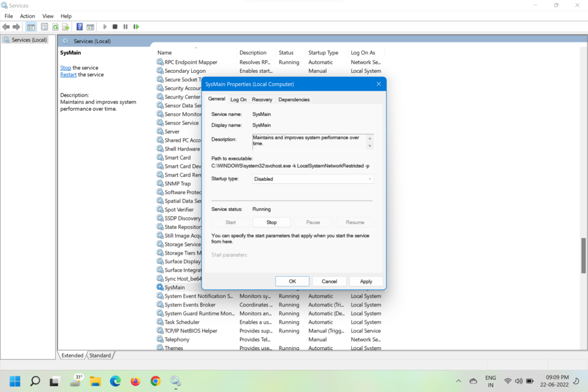
Task: Click the Refresh toolbar icon
Action: [x=56, y=27]
